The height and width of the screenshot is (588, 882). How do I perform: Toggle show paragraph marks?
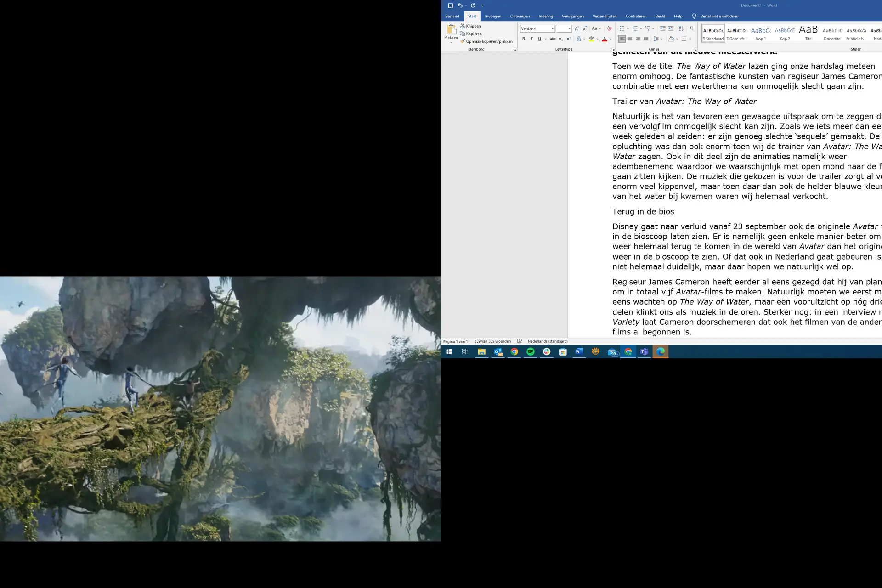click(691, 28)
